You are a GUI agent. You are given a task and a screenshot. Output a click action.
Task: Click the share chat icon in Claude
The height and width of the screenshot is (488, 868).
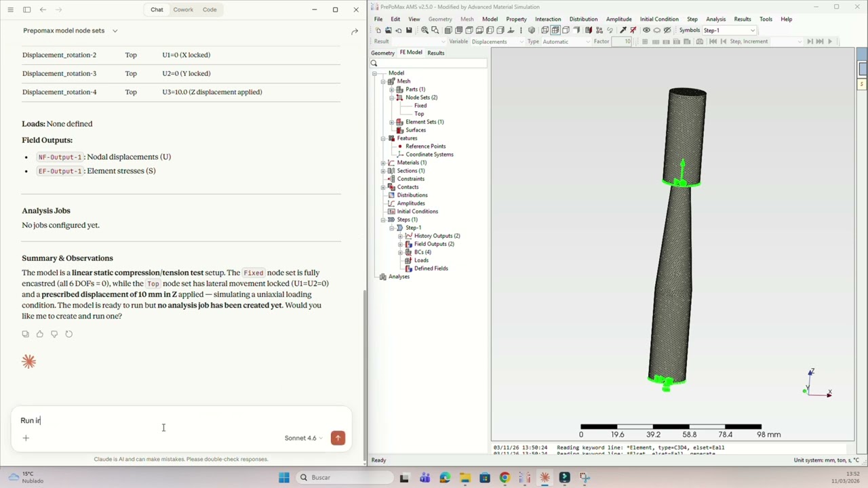click(x=354, y=31)
